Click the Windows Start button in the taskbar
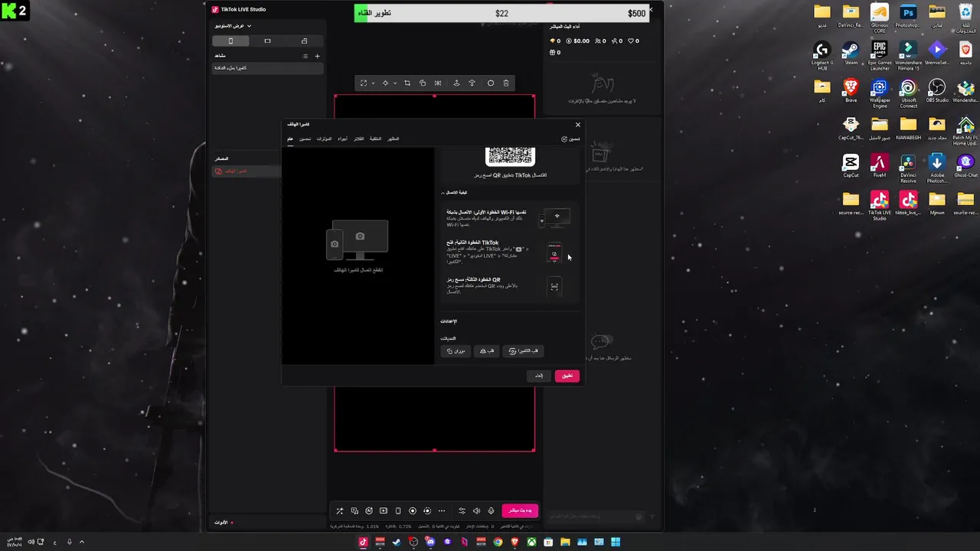Viewport: 980px width, 551px height. point(616,542)
